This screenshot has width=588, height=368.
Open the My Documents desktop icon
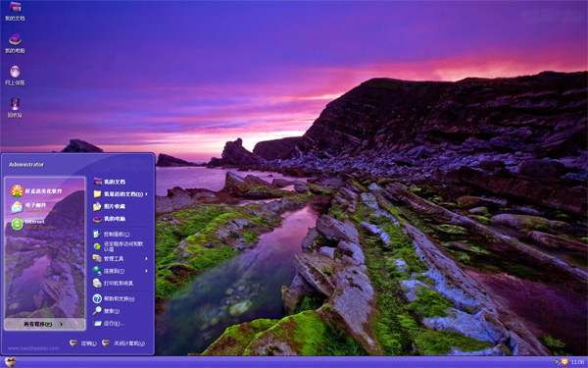click(15, 11)
